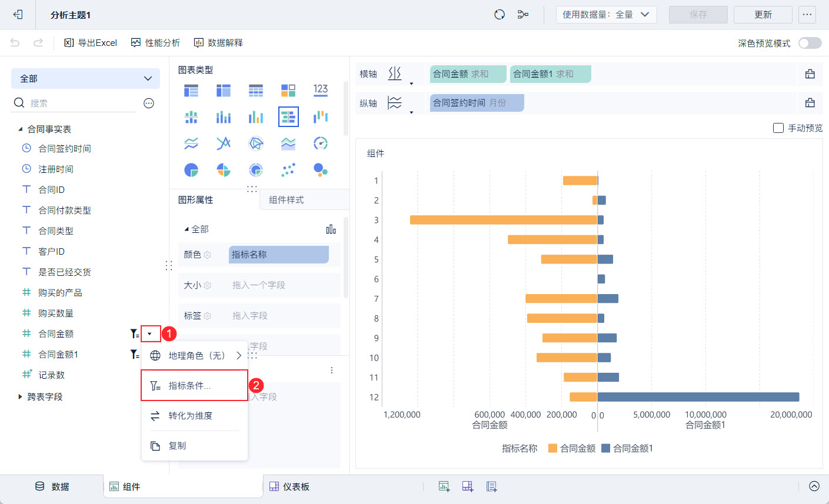Viewport: 829px width, 504px height.
Task: Click the add dashboard grid icon
Action: pos(468,486)
